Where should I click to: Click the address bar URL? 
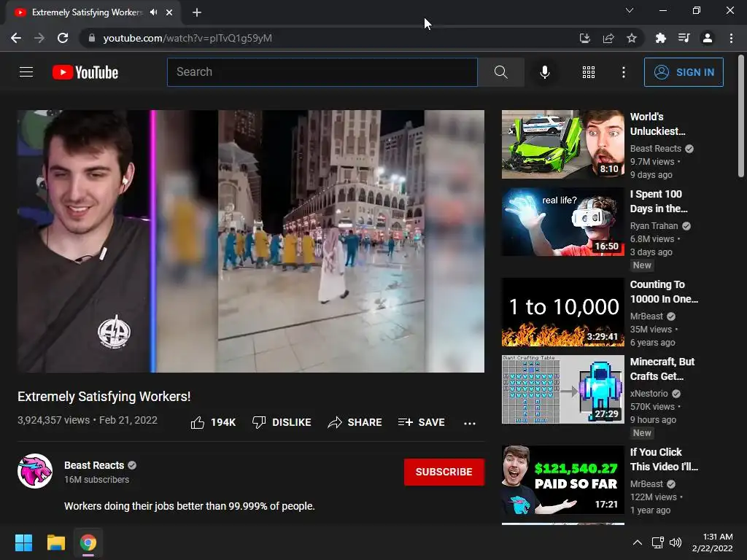pyautogui.click(x=187, y=38)
